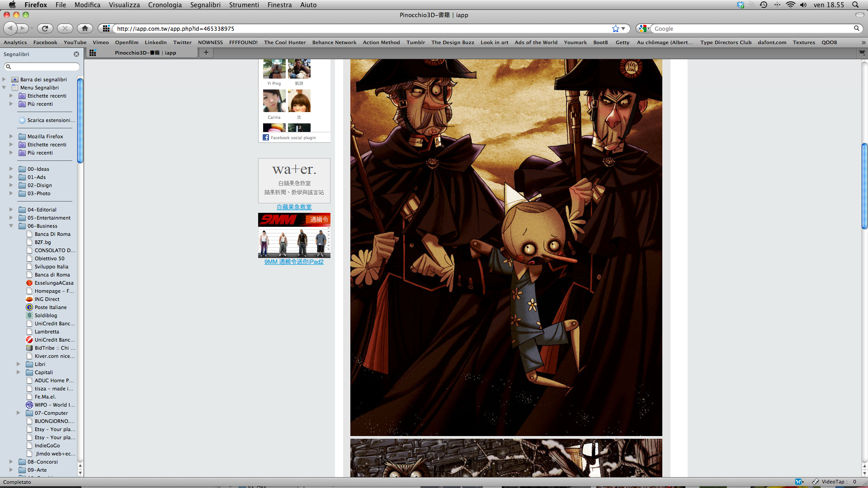Viewport: 868px width, 488px height.
Task: Bookmark page using star icon
Action: click(615, 28)
